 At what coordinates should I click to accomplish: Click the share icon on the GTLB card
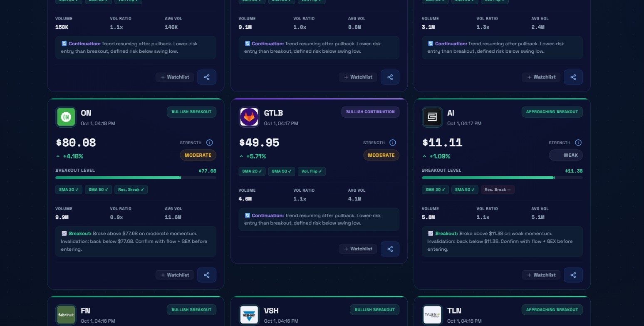(390, 249)
